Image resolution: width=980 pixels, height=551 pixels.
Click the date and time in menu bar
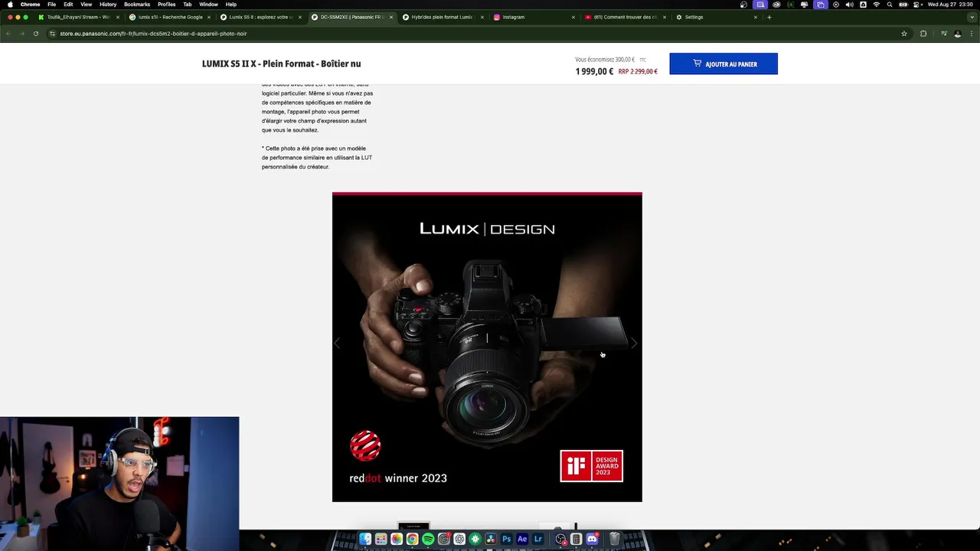pyautogui.click(x=950, y=5)
